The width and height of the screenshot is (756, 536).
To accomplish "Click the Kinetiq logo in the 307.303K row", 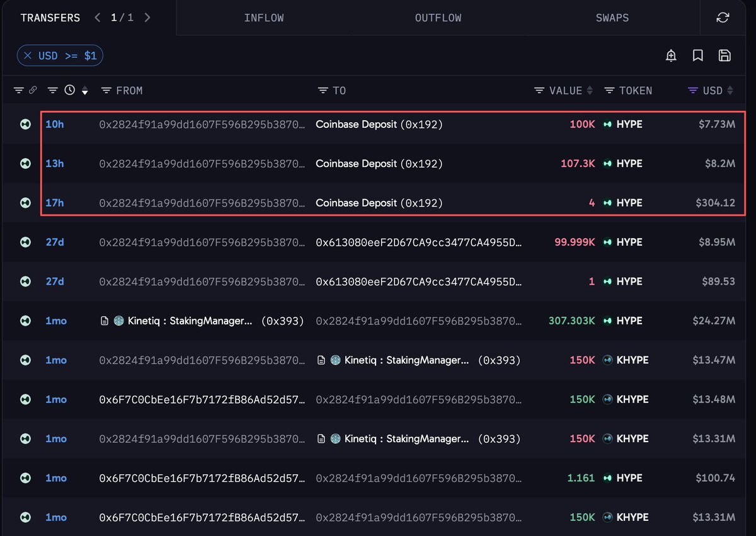I will click(x=118, y=321).
